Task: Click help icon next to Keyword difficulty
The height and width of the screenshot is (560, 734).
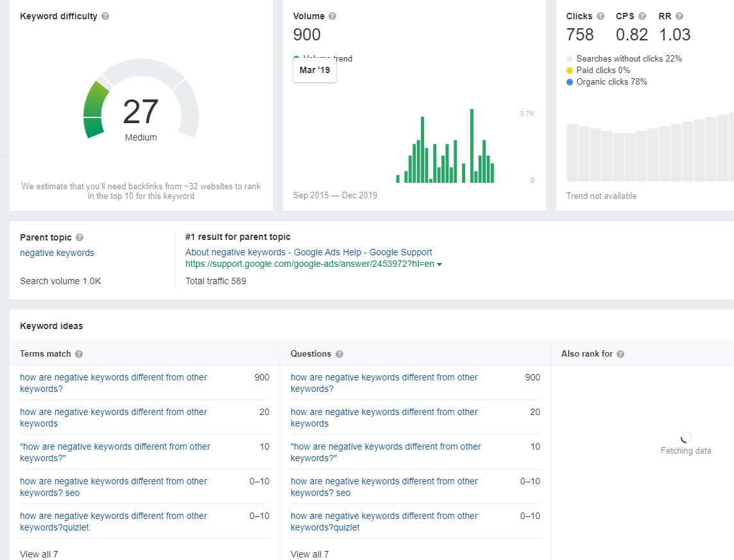Action: pos(105,16)
